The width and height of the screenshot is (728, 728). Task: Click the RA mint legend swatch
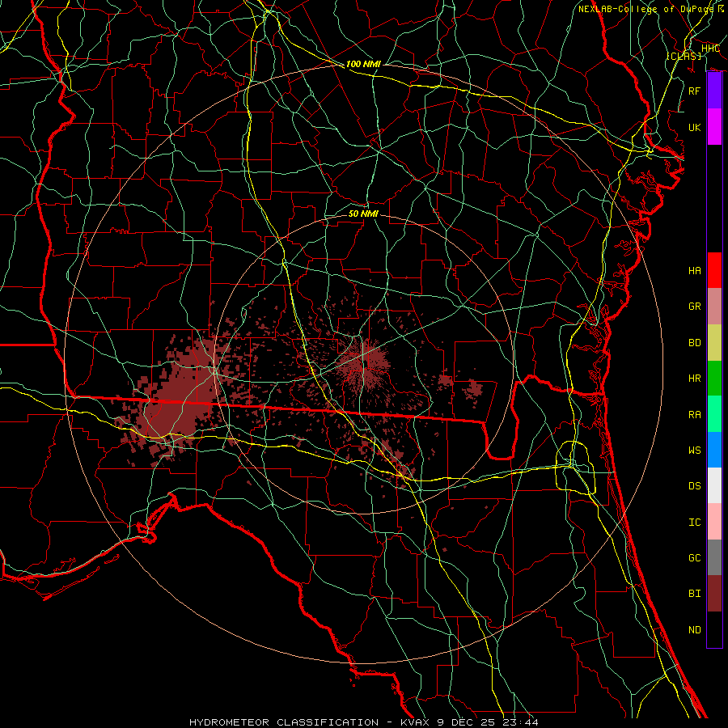click(x=714, y=414)
